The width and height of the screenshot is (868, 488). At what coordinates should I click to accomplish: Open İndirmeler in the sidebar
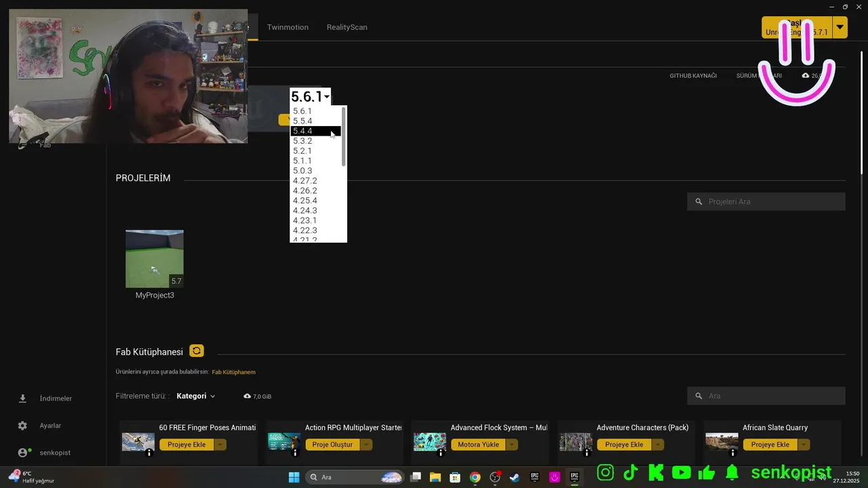(56, 399)
